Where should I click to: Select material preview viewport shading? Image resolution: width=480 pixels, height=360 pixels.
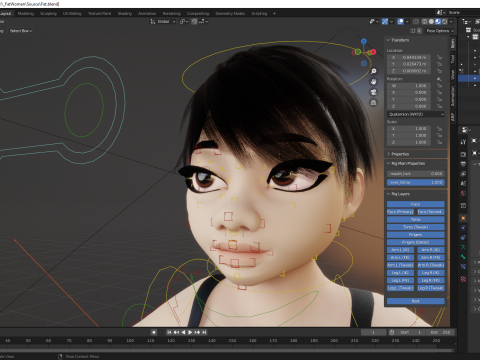point(438,22)
